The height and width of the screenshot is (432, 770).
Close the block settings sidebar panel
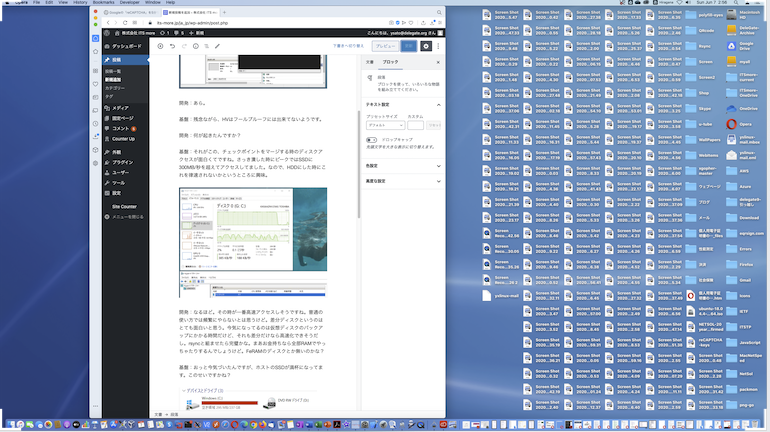[439, 62]
